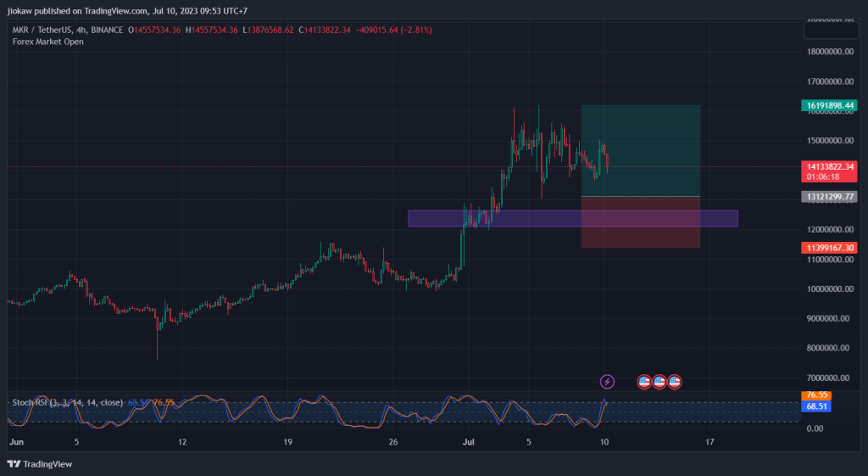The image size is (868, 476).
Task: Click the Jul label on time axis
Action: (x=468, y=442)
